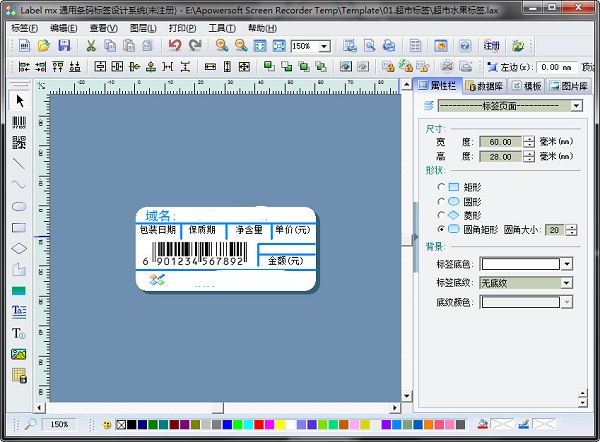Open the 150% zoom level dropdown

[325, 47]
